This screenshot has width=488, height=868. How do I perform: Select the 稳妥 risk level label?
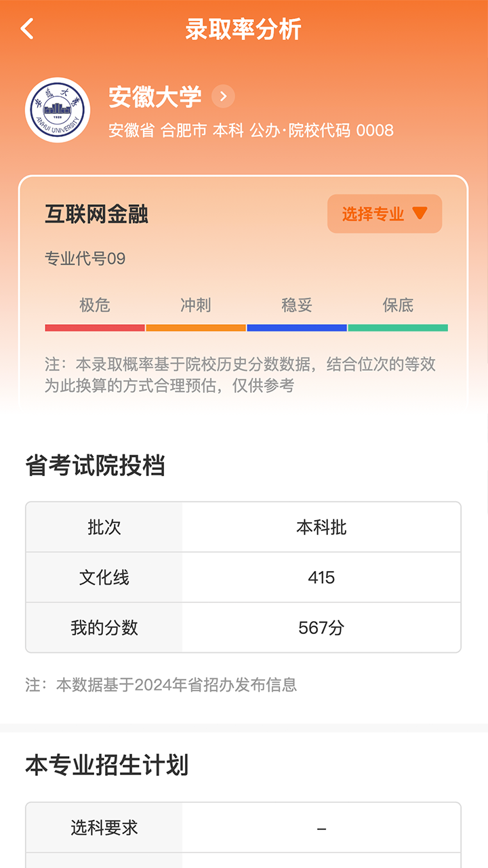point(297,306)
